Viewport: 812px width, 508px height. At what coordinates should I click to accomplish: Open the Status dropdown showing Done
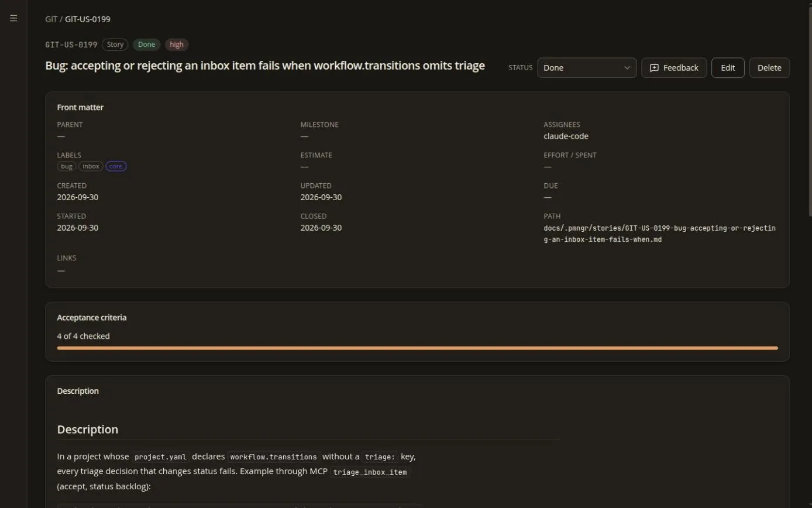point(587,67)
